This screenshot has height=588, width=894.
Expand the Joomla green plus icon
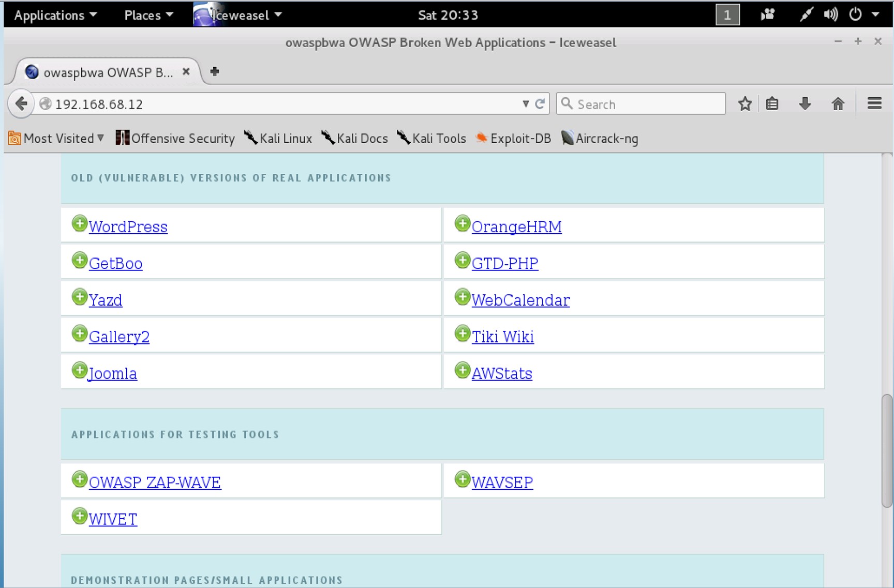(79, 370)
